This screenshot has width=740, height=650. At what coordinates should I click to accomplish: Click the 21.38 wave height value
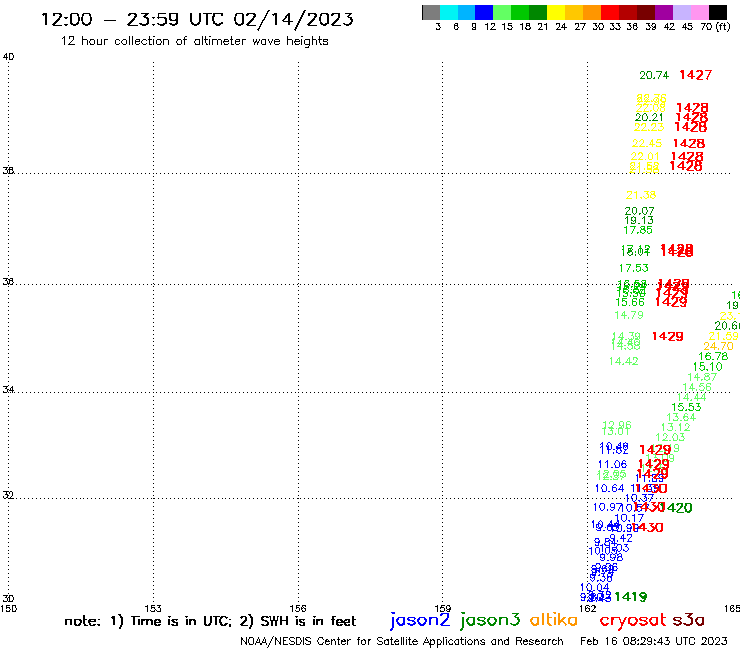641,195
